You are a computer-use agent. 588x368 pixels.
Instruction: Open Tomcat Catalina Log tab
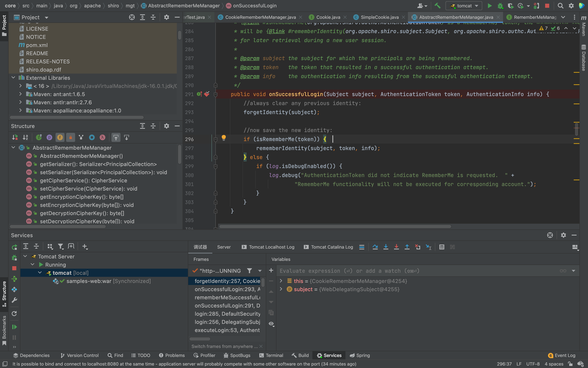[328, 247]
